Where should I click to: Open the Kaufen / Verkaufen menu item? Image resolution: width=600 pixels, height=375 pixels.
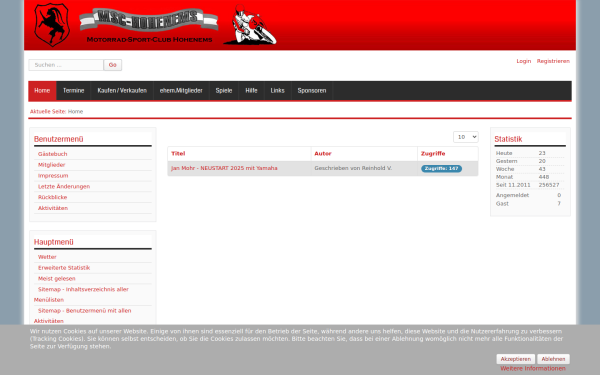point(122,91)
